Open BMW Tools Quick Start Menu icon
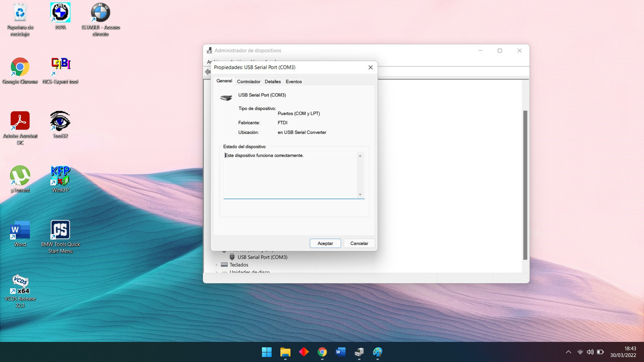This screenshot has width=644, height=362. pos(60,237)
